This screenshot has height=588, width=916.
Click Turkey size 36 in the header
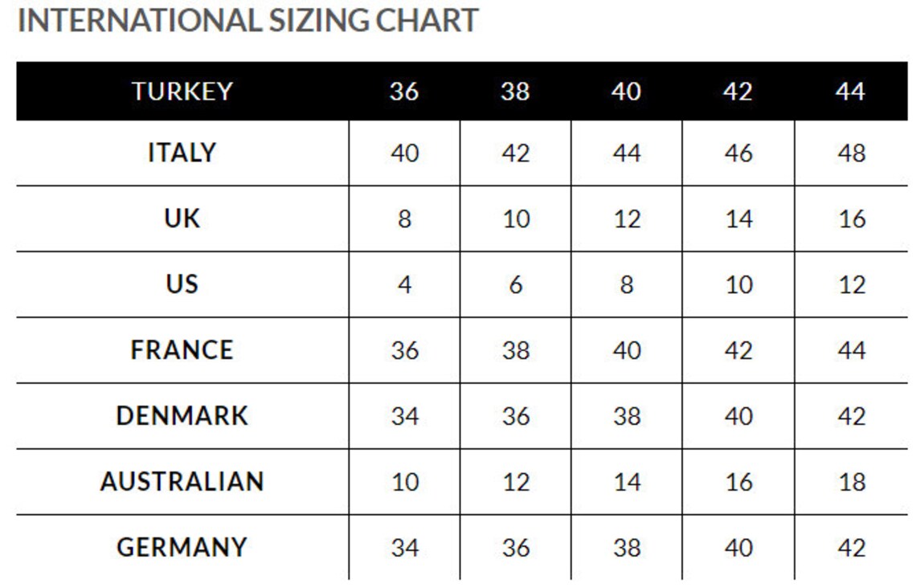point(404,91)
